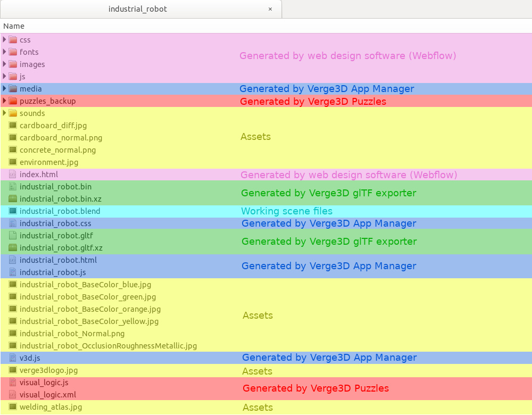Screen dimensions: 532x415
Task: Switch to the industrial_robot tab
Action: point(137,9)
